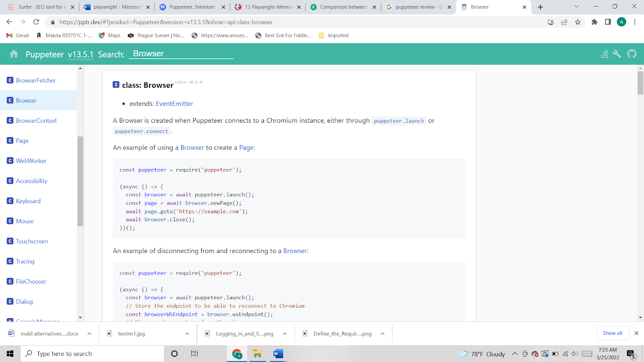Open the Windows Start menu
The width and height of the screenshot is (644, 362).
pyautogui.click(x=10, y=354)
